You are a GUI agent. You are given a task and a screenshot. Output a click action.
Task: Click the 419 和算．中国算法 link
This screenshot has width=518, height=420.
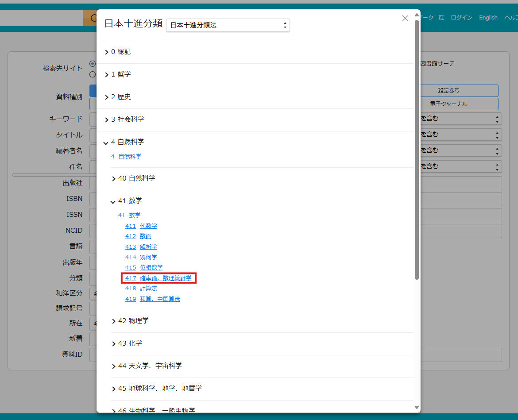pyautogui.click(x=159, y=299)
